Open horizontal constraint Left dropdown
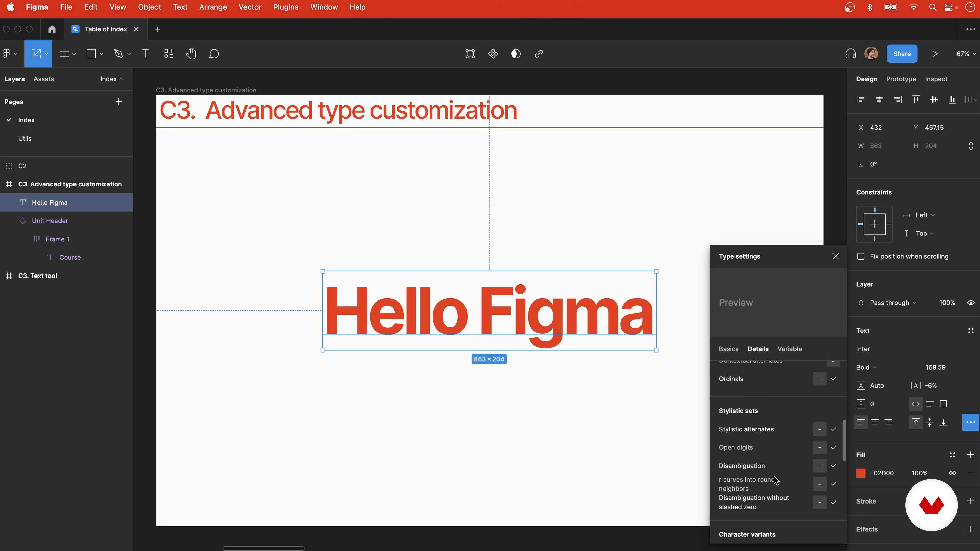 coord(925,215)
